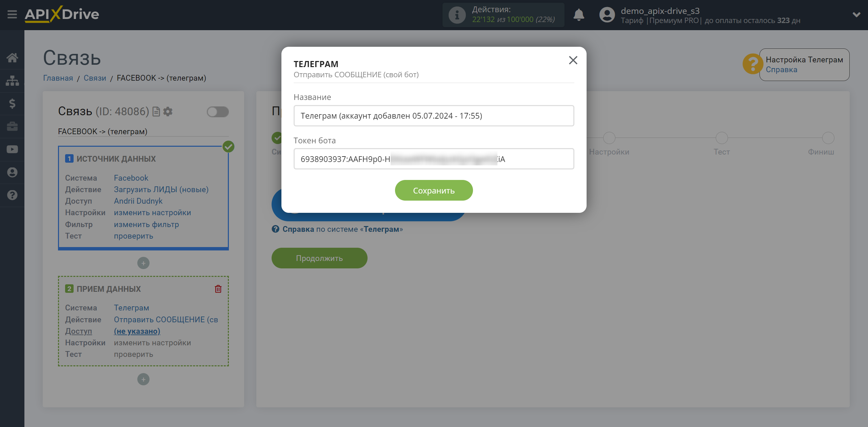Click Отправить СООБЩЕНИЕ action link
This screenshot has width=868, height=427.
tap(166, 320)
